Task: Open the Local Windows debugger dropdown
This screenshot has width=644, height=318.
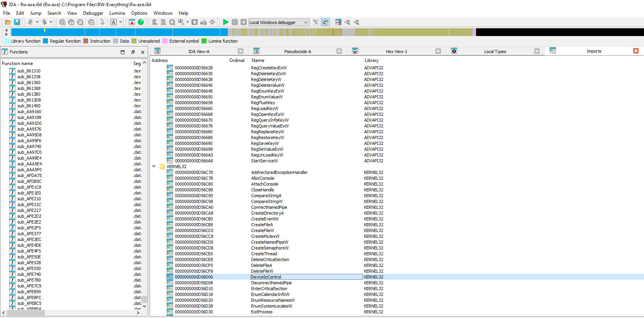Action: [x=306, y=22]
